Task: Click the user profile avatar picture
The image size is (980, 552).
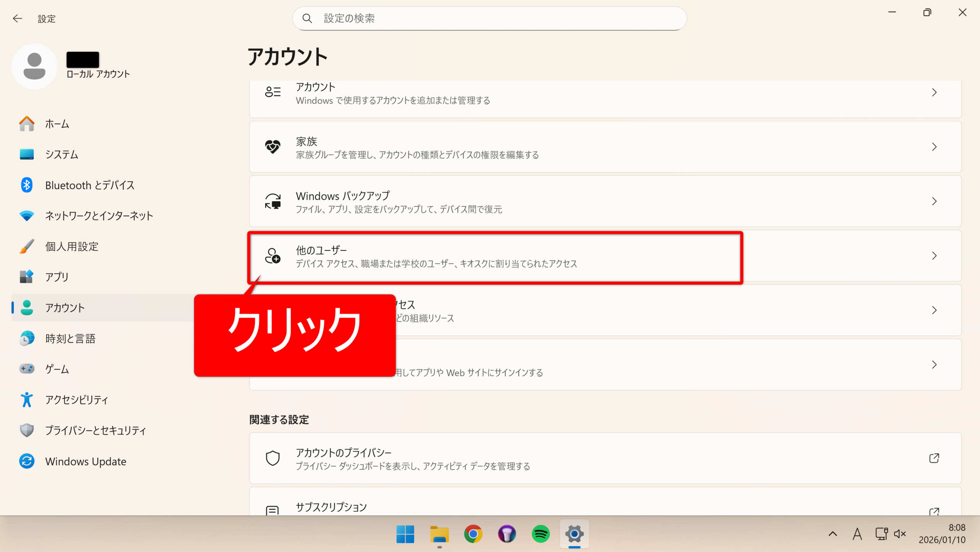Action: [34, 66]
